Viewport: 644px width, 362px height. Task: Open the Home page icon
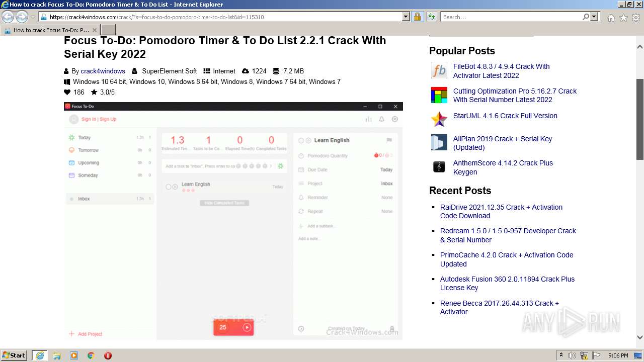coord(611,18)
